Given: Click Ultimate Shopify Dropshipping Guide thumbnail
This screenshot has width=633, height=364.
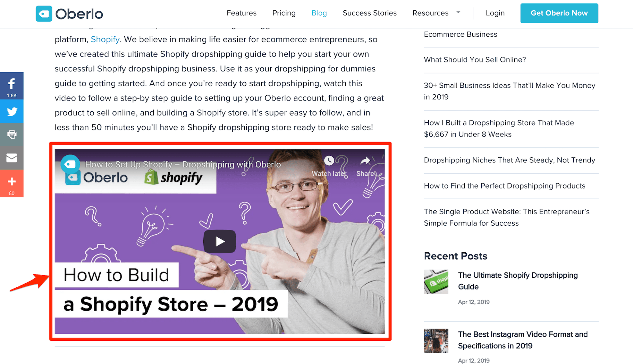Looking at the screenshot, I should [436, 282].
